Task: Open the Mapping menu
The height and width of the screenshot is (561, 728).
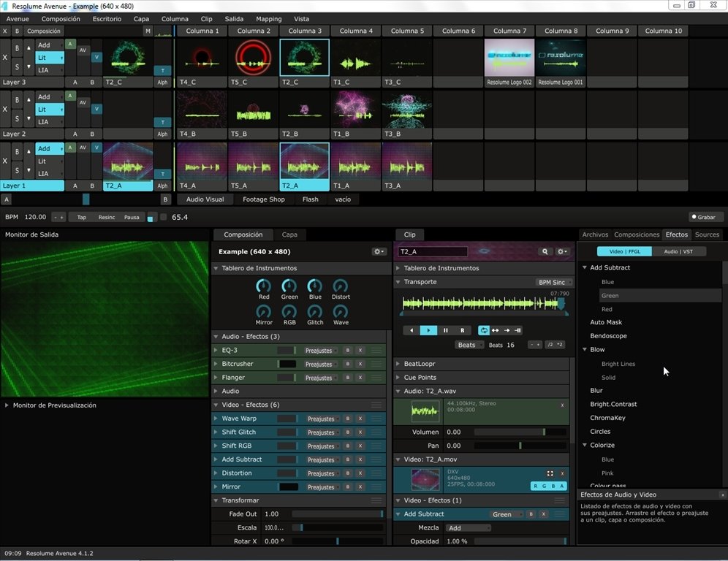Action: [268, 19]
